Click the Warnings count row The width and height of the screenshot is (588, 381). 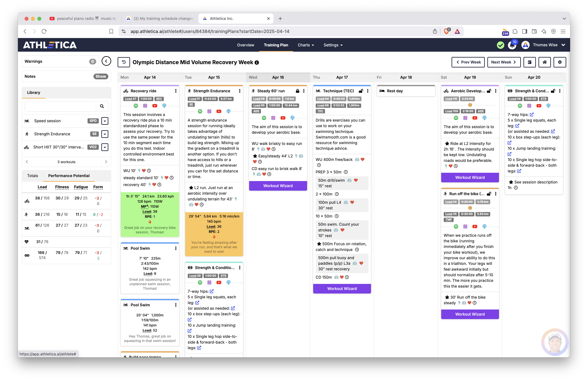click(x=60, y=61)
